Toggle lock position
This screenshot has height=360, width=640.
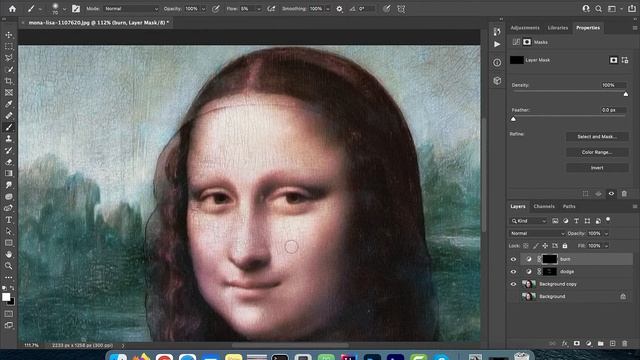[545, 246]
